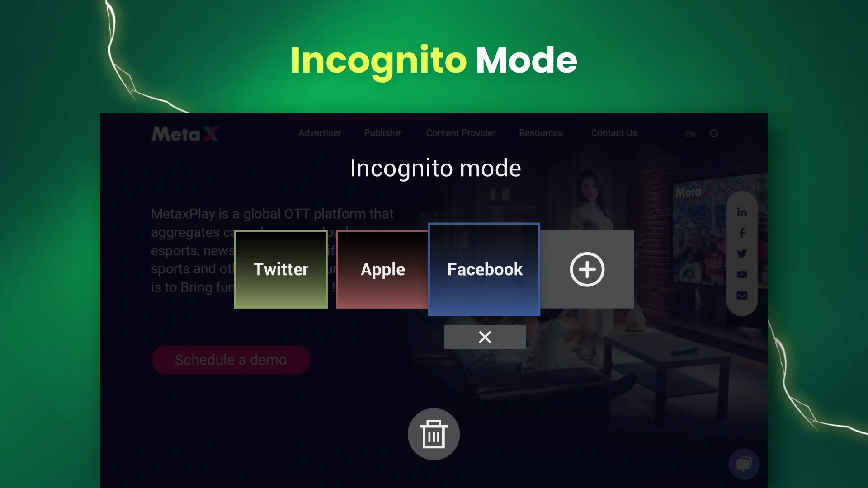Click the YouTube social icon

(x=742, y=274)
